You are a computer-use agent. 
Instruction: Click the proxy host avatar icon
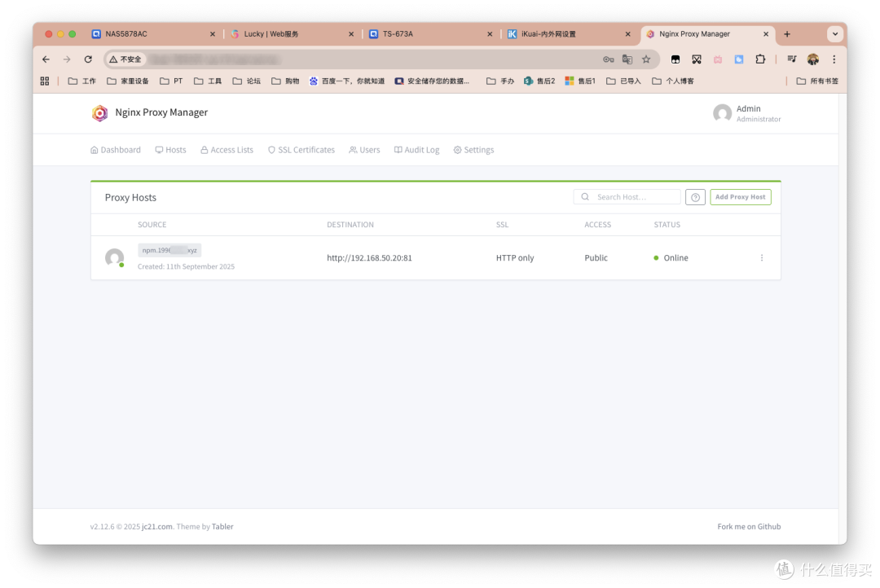(x=115, y=258)
